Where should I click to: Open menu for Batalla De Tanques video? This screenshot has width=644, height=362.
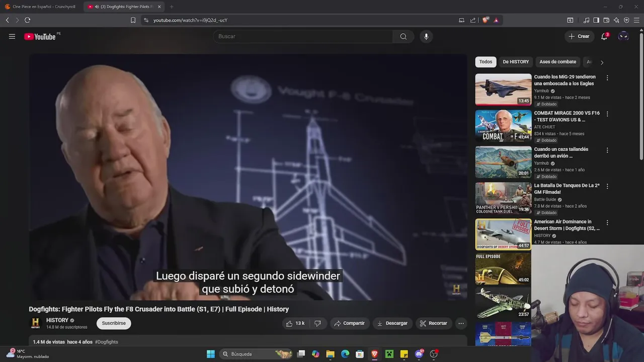[607, 187]
